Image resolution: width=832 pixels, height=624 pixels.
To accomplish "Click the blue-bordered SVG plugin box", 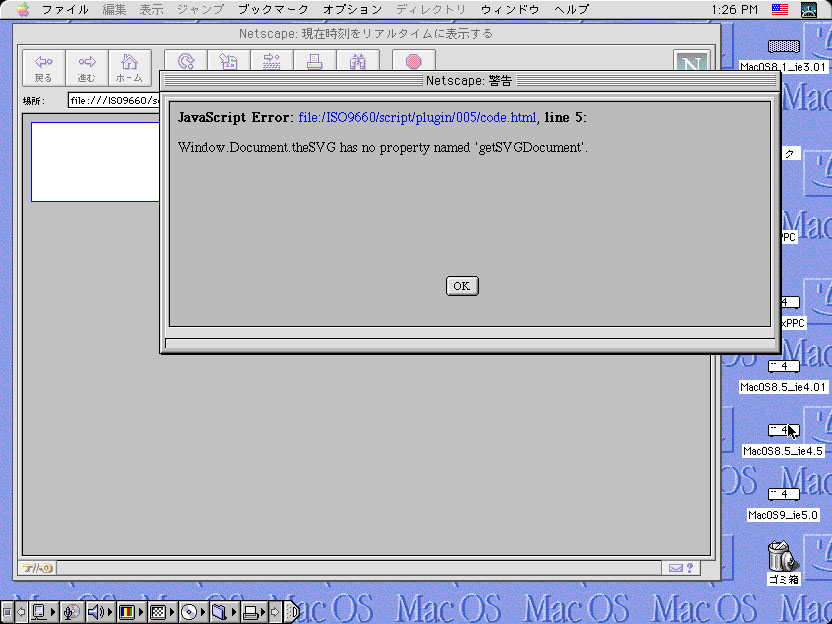I will tap(95, 162).
